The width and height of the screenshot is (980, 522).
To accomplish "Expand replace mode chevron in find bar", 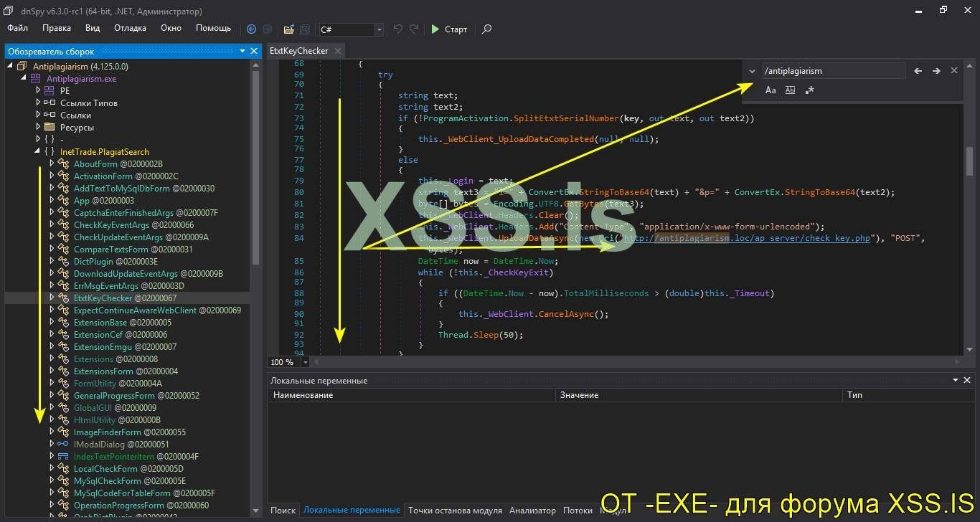I will click(x=752, y=71).
